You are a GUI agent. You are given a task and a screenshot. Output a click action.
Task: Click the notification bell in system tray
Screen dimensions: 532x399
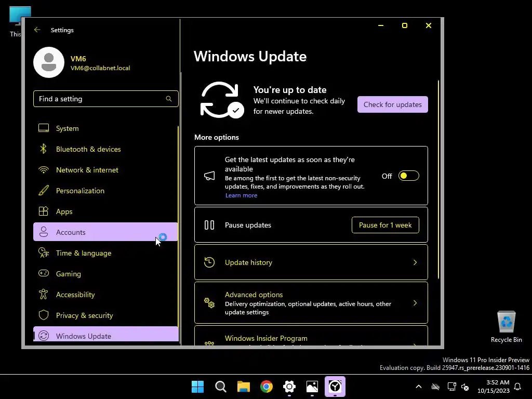pyautogui.click(x=518, y=387)
